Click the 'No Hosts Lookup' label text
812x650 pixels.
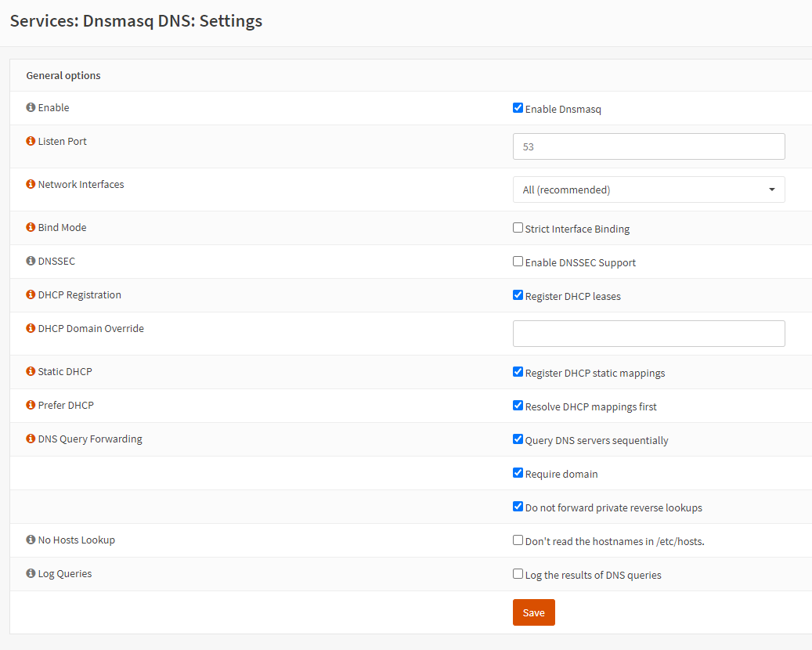pos(77,540)
